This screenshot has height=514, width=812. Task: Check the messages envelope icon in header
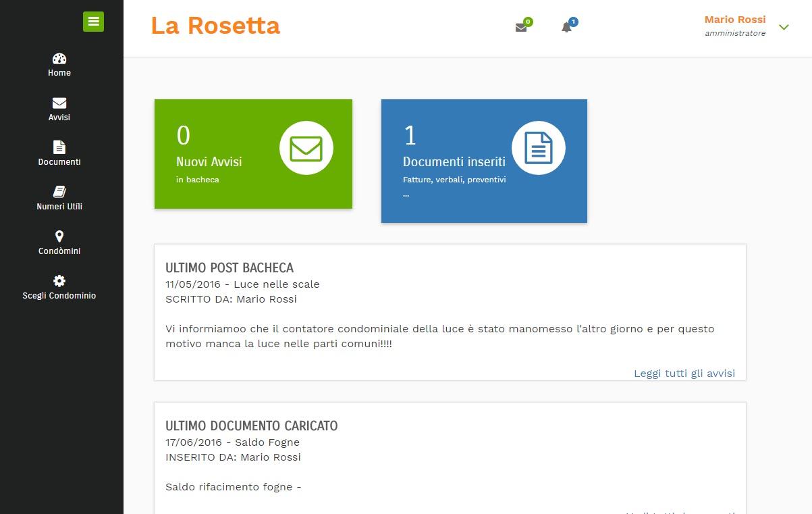pyautogui.click(x=521, y=28)
